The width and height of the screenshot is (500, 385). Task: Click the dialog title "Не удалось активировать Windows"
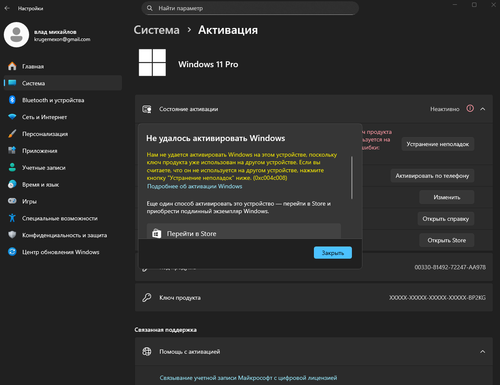pyautogui.click(x=216, y=138)
